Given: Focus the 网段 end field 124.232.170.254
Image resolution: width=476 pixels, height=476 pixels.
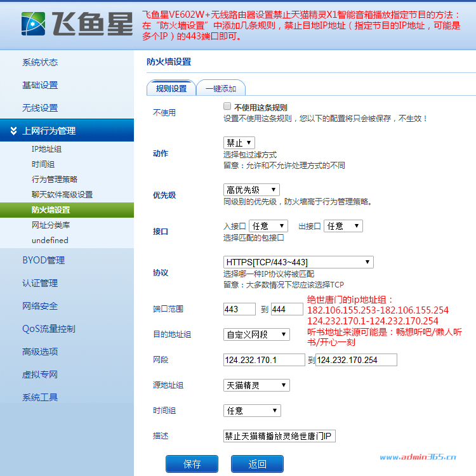Looking at the screenshot, I should point(357,360).
